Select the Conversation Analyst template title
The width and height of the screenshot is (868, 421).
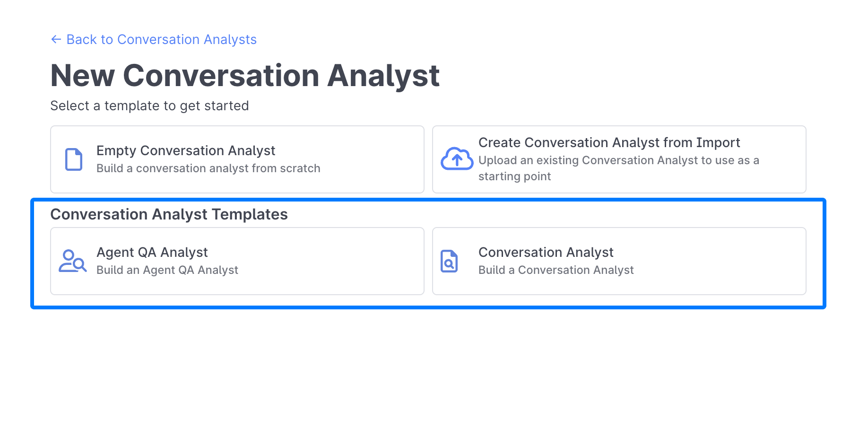pos(546,253)
